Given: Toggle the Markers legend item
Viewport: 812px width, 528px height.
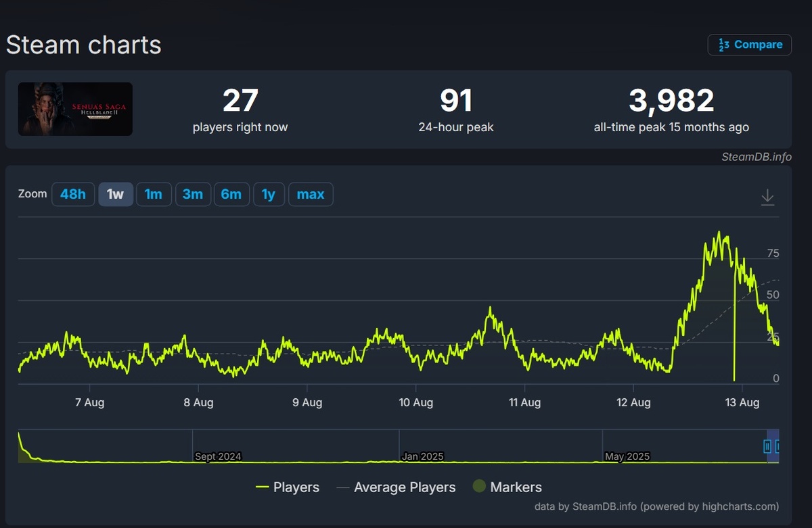Looking at the screenshot, I should coord(507,487).
